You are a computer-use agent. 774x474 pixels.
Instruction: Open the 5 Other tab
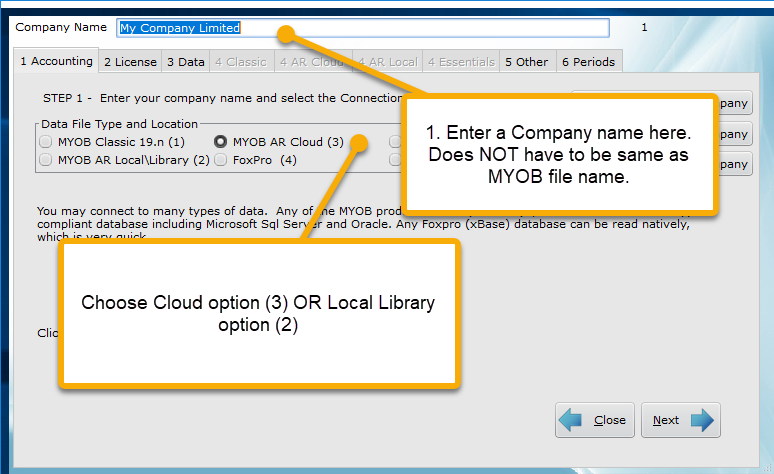tap(527, 62)
